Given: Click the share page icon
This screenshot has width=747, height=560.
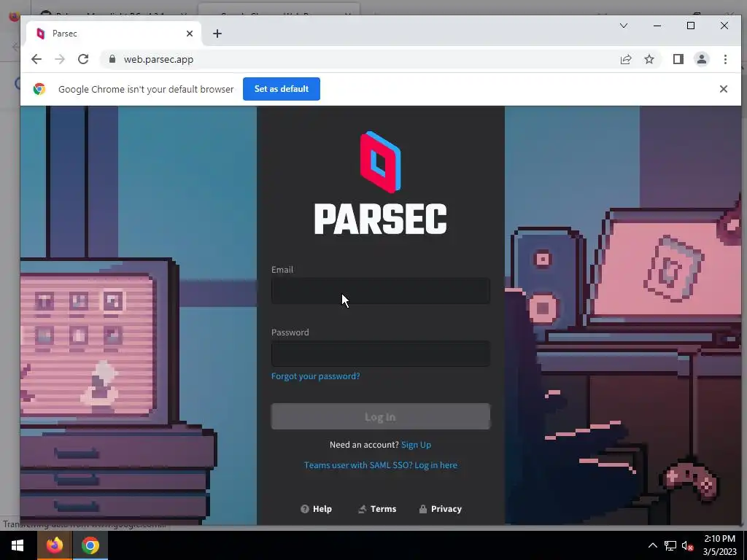Looking at the screenshot, I should tap(626, 59).
